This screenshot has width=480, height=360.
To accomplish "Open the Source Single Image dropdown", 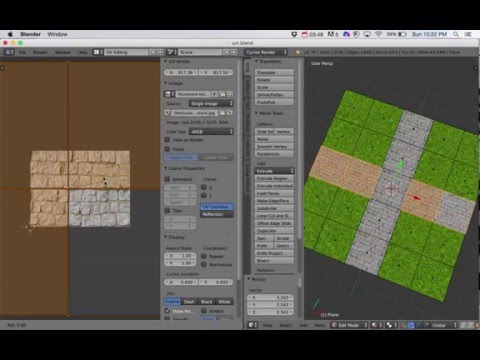I will tap(211, 104).
